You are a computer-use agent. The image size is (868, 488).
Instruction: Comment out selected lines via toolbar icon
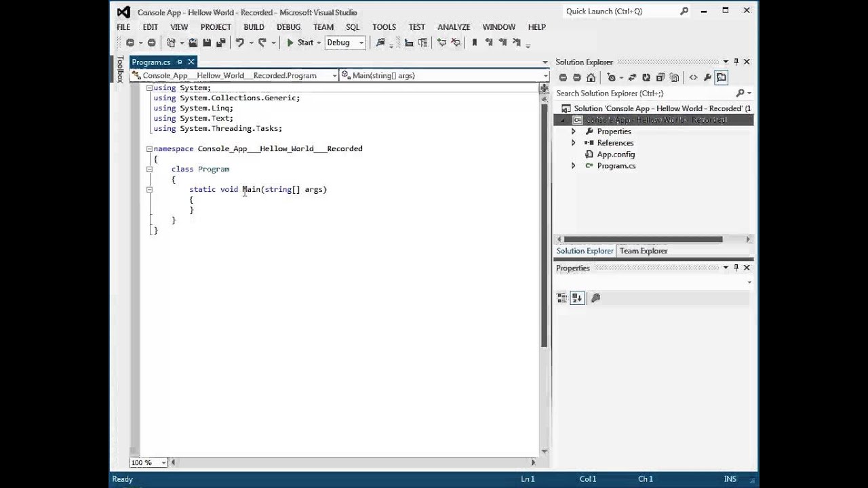point(441,43)
